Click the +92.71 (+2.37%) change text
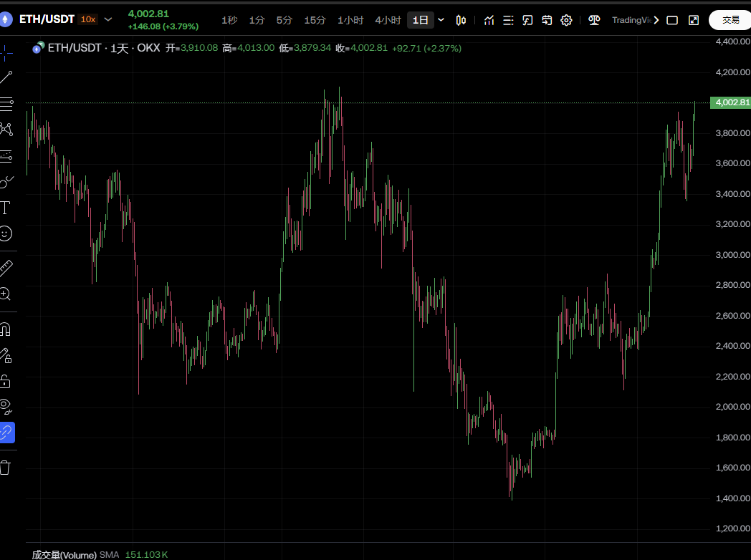 click(427, 49)
